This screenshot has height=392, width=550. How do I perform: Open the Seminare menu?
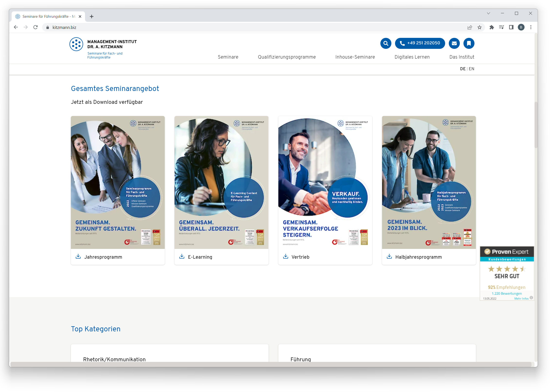228,57
